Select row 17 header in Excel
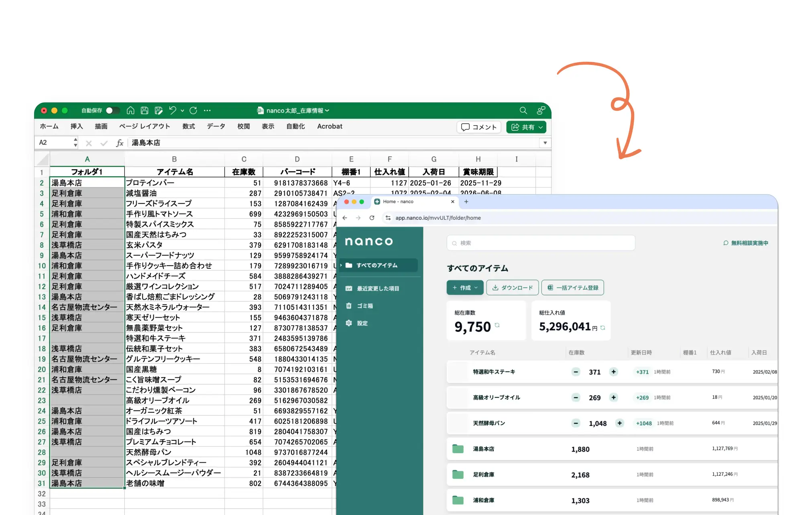This screenshot has width=812, height=515. pos(42,338)
